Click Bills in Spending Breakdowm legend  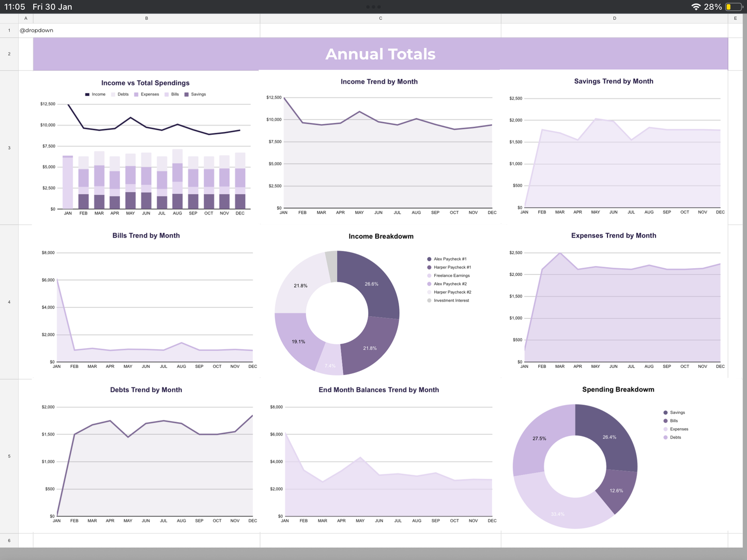pos(670,421)
